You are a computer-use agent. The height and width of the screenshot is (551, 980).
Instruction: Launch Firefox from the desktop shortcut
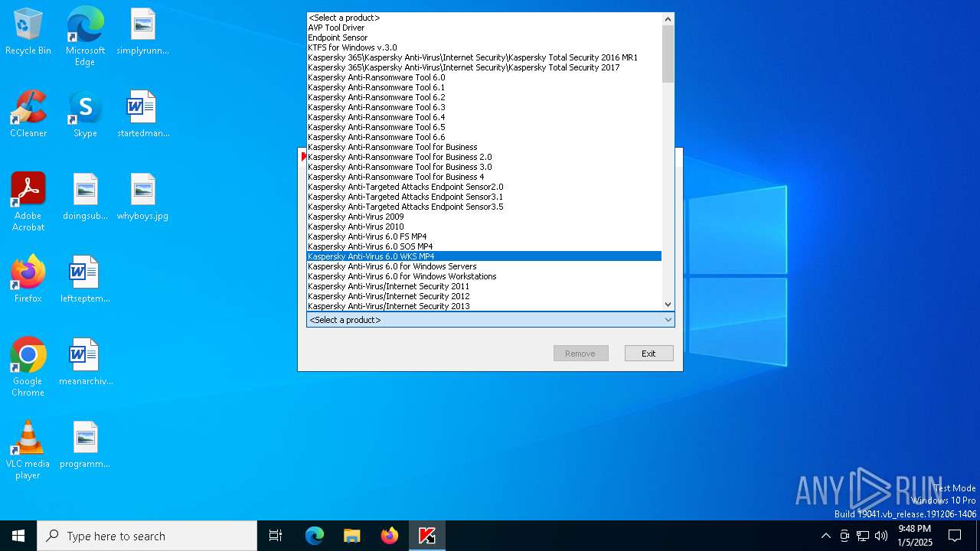click(x=28, y=280)
